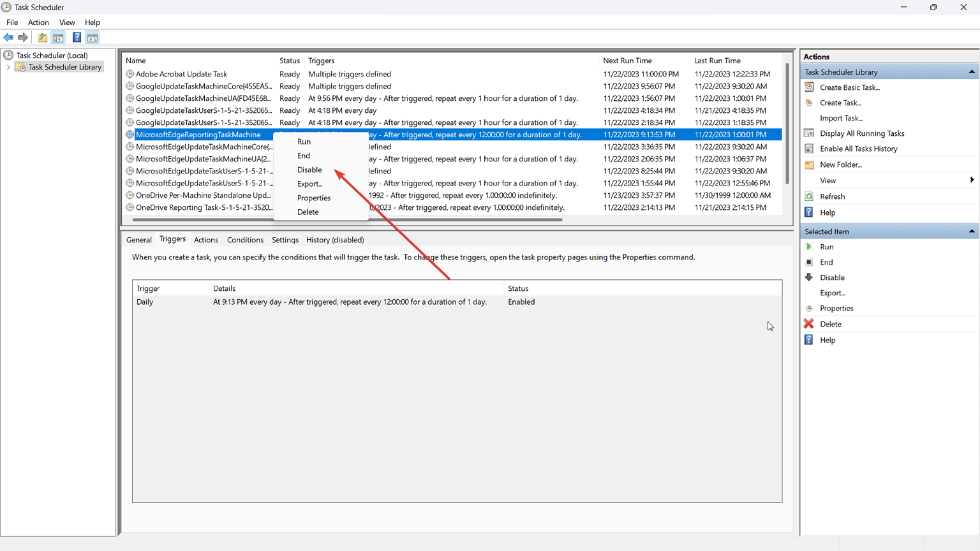980x551 pixels.
Task: Click the New Folder icon in Actions pane
Action: click(x=809, y=165)
